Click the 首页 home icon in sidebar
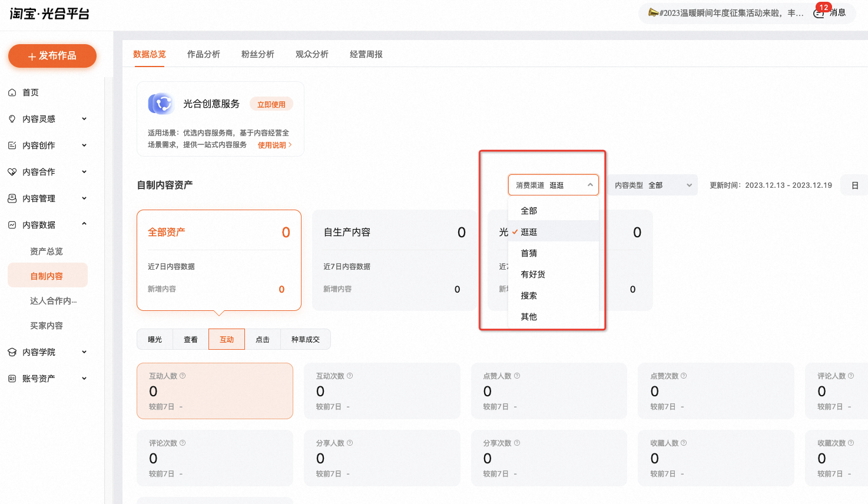The height and width of the screenshot is (504, 868). 12,92
